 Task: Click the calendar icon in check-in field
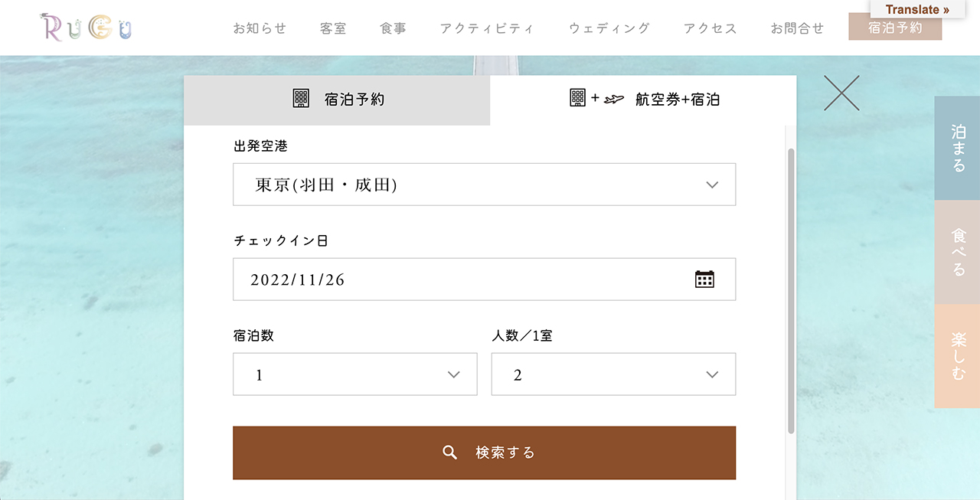pos(704,279)
